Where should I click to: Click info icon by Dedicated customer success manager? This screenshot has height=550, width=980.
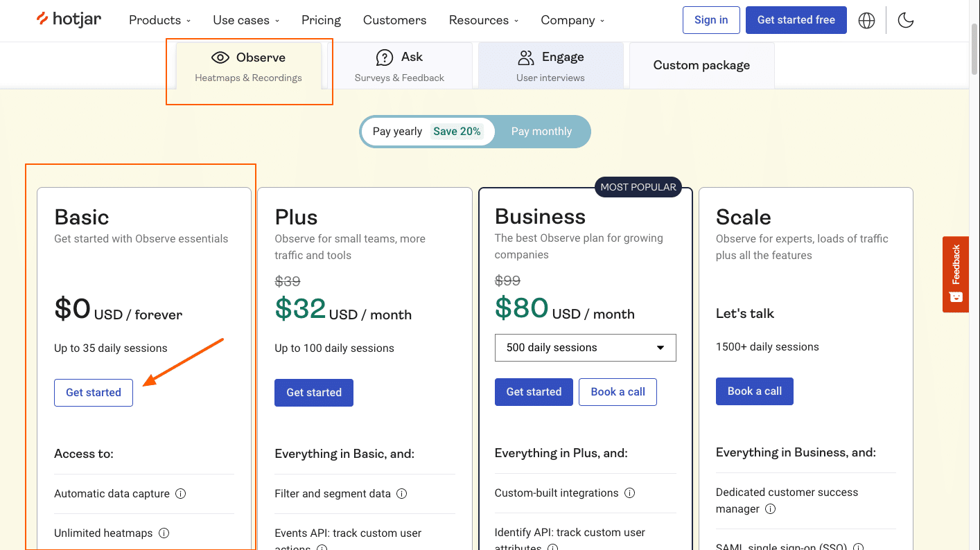[x=770, y=509]
